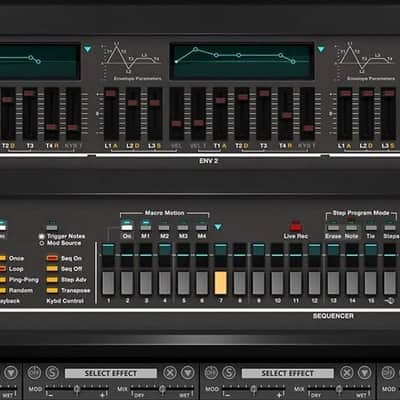Screen dimensions: 400x400
Task: Set playback mode to Random
Action: point(3,290)
